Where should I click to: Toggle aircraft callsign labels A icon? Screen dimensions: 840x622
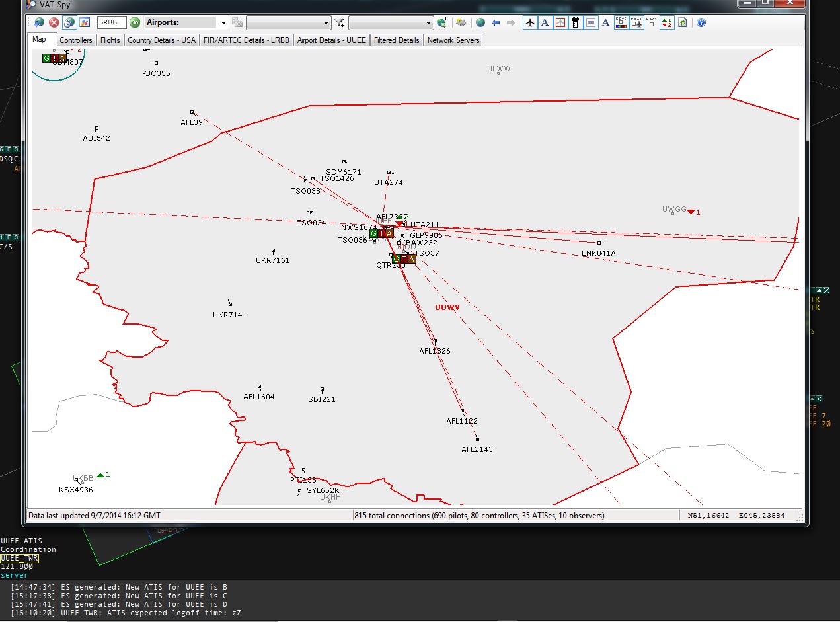coord(545,22)
